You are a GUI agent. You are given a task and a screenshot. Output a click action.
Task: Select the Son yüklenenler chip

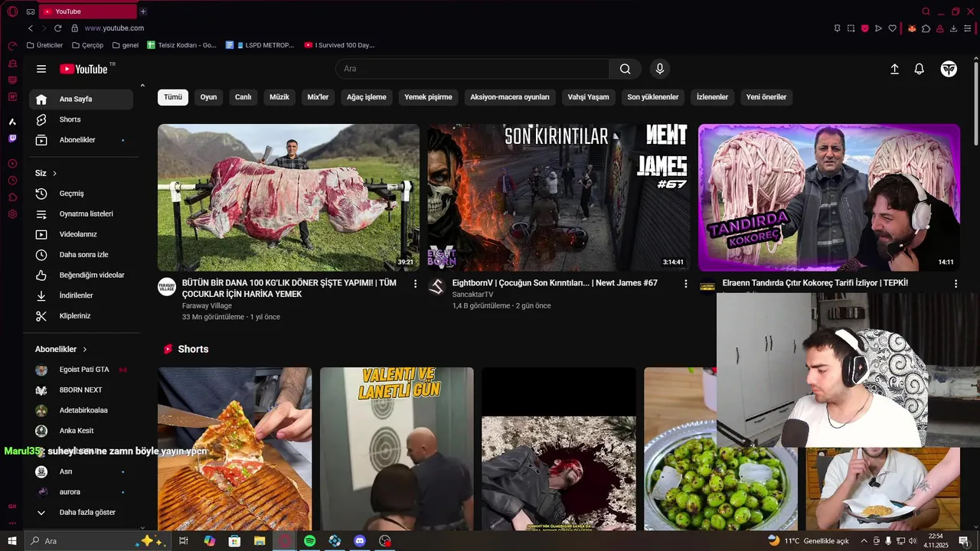coord(653,97)
